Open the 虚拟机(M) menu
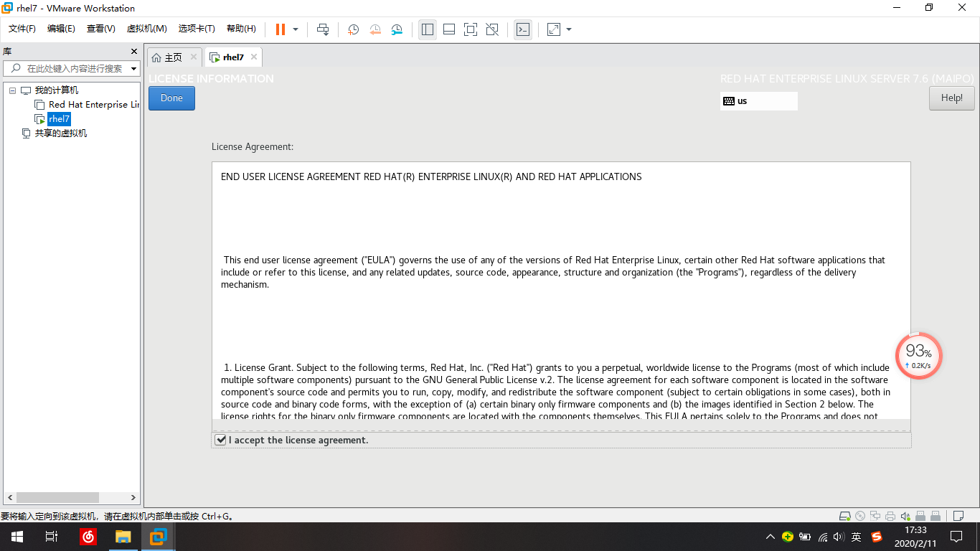This screenshot has height=551, width=980. [x=146, y=29]
